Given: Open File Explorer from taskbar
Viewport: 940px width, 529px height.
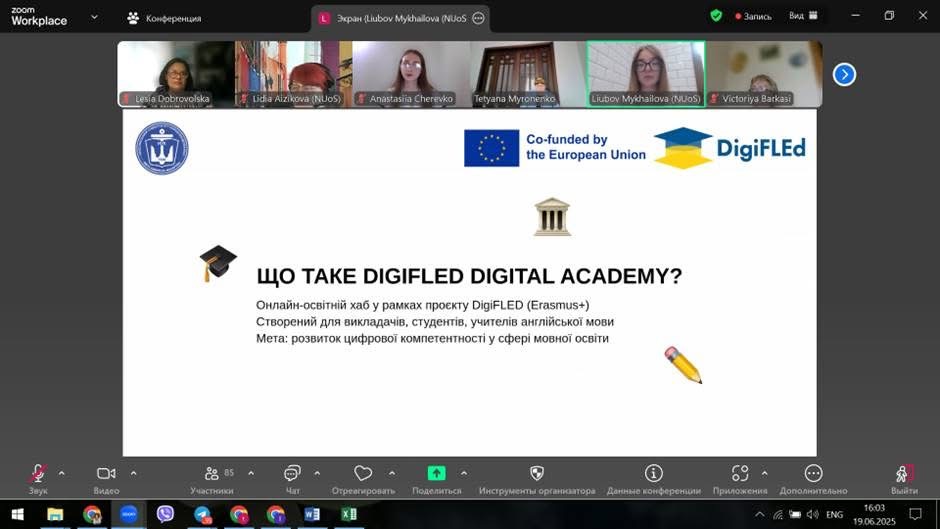Looking at the screenshot, I should click(x=55, y=515).
